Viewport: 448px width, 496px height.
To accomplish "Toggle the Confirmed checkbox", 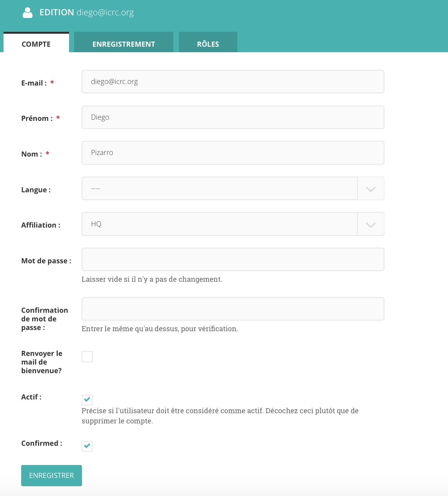I will pos(87,446).
